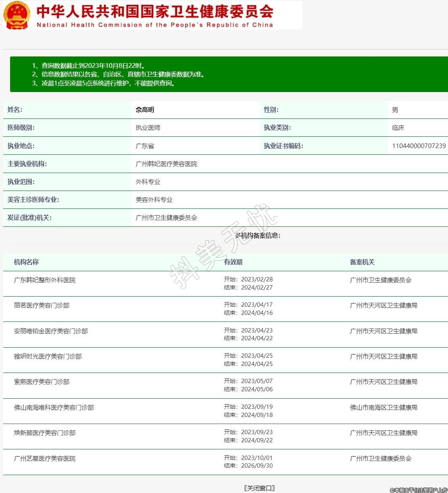Click the Chinese title 中华人民共和国国家卫生健康委员会
448x493 pixels.
155,11
